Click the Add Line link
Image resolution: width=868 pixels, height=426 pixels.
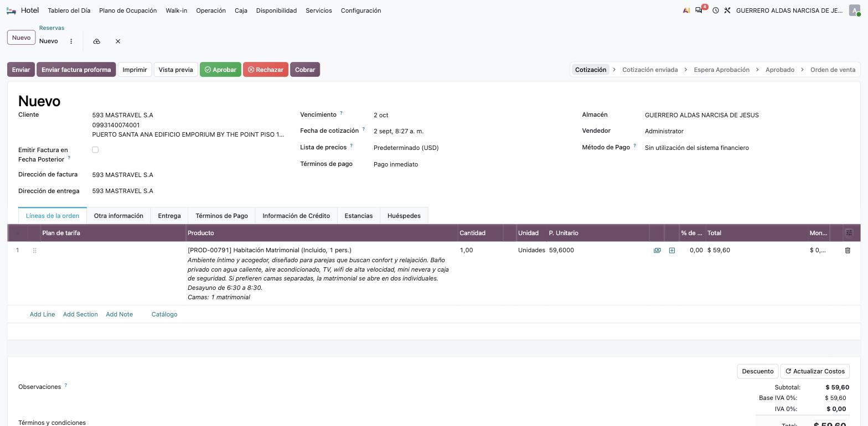point(42,314)
